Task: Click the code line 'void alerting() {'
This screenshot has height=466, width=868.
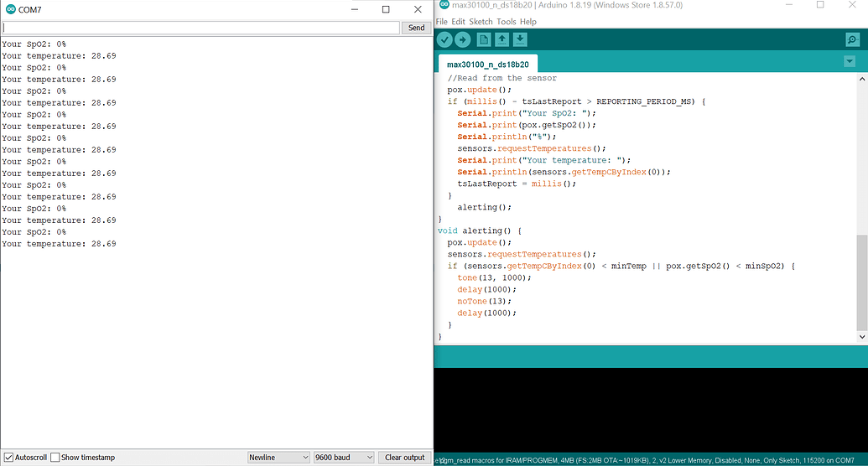Action: (x=480, y=230)
